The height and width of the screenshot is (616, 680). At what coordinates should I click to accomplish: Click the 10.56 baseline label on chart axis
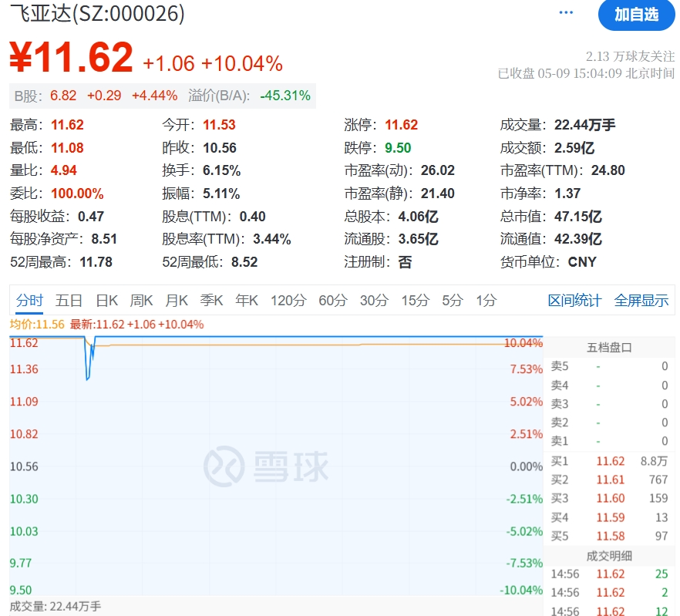[x=25, y=466]
